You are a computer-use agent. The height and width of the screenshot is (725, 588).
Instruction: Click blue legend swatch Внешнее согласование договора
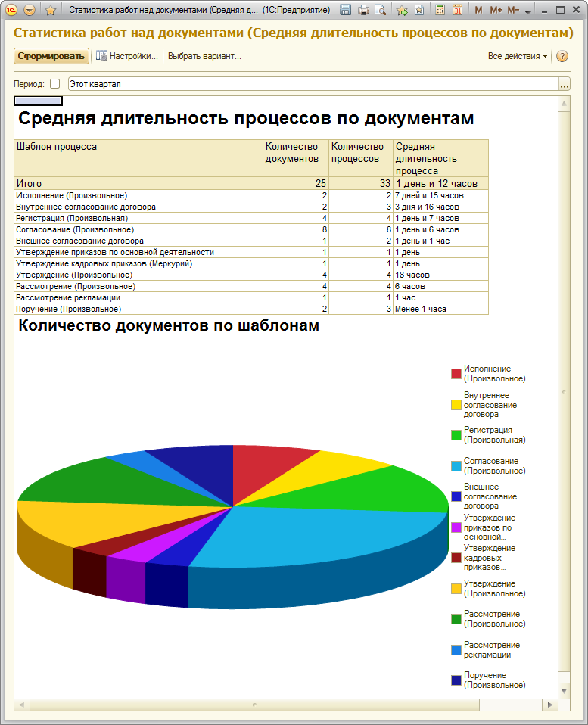pyautogui.click(x=456, y=496)
